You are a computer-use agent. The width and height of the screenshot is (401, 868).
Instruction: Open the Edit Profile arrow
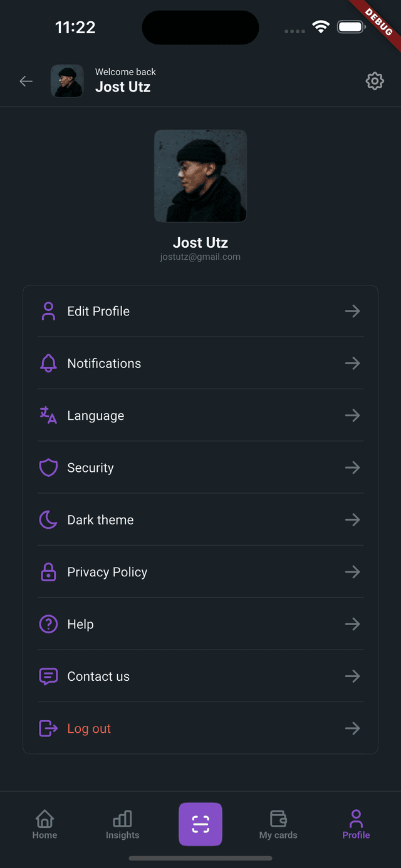[x=353, y=311]
